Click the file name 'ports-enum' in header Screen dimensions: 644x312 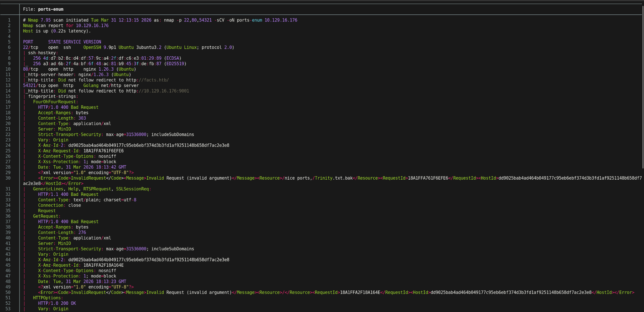tap(51, 9)
